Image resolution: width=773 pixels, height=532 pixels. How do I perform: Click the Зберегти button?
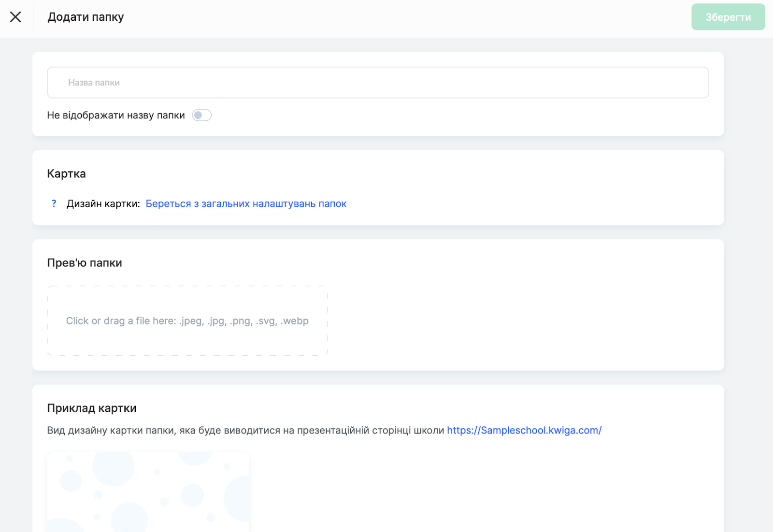click(x=728, y=17)
